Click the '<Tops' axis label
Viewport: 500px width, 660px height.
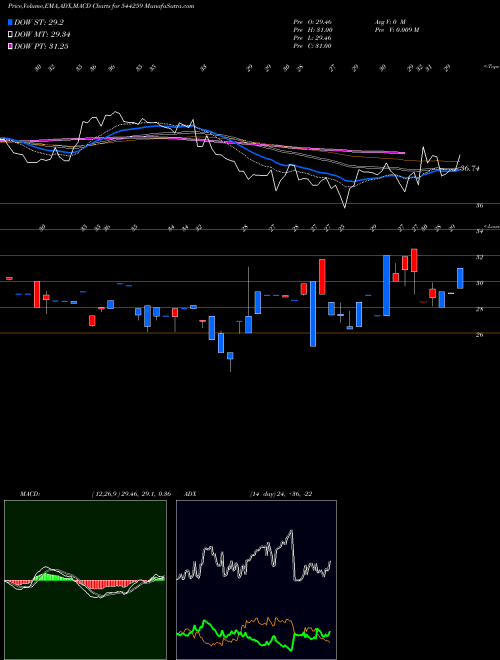pos(491,67)
